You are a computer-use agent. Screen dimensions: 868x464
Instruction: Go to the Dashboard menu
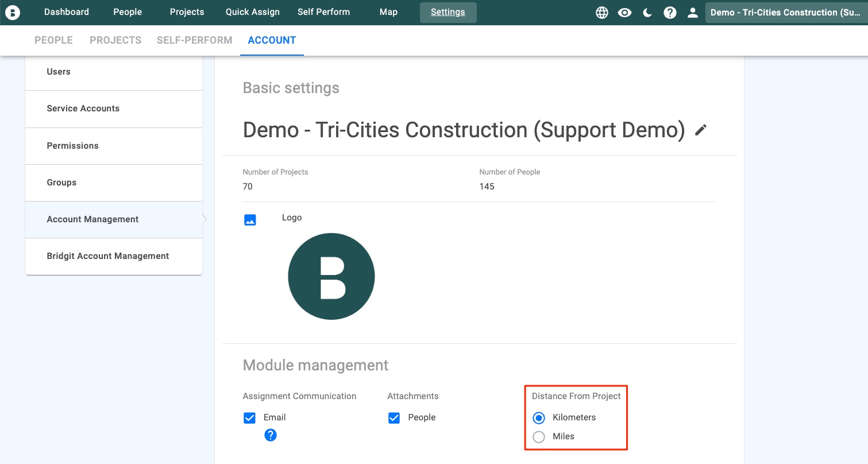pos(67,12)
